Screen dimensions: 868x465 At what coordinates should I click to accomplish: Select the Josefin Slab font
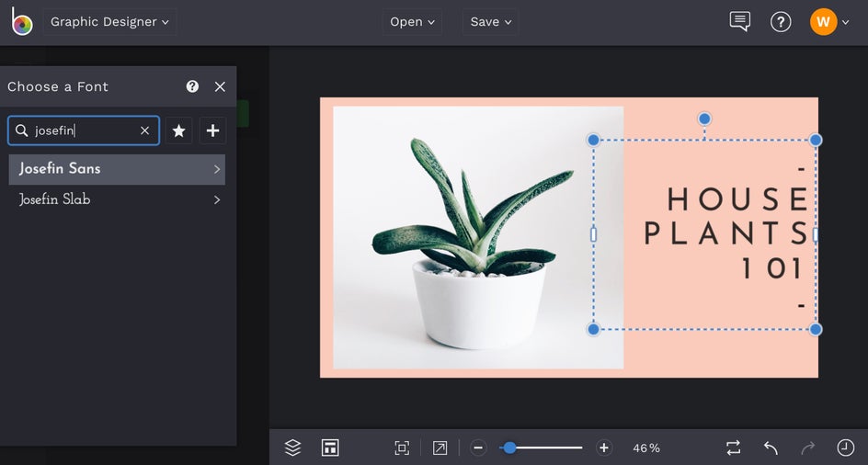coord(117,199)
